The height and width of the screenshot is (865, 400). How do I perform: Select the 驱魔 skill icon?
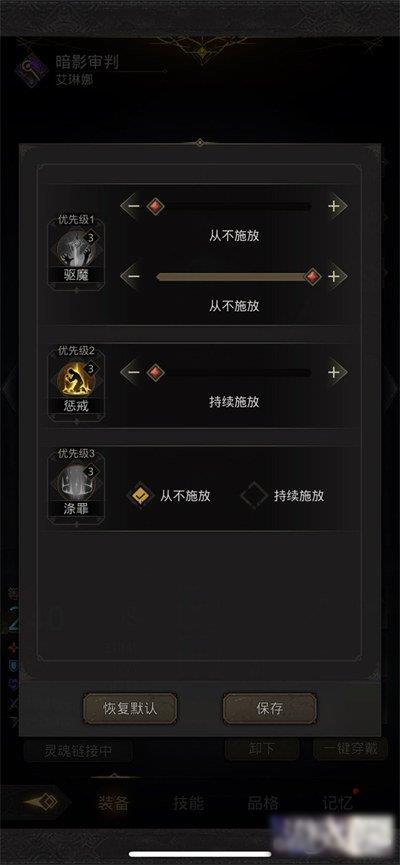[x=76, y=248]
